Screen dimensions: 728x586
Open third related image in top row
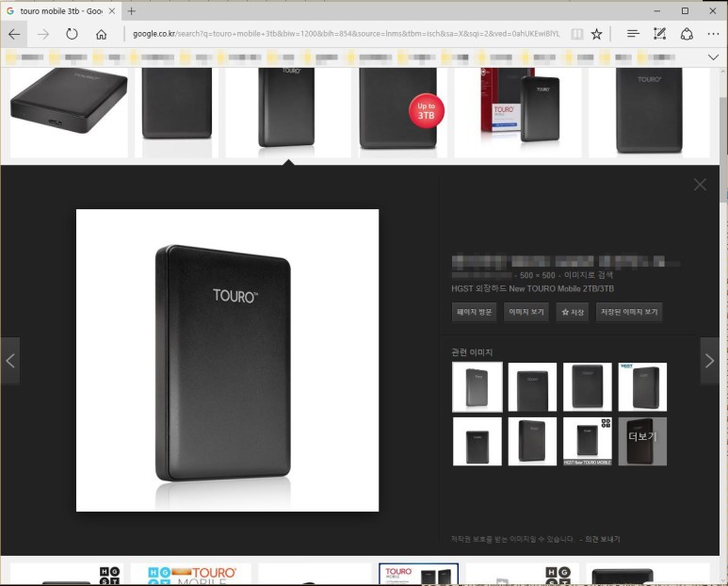[588, 387]
